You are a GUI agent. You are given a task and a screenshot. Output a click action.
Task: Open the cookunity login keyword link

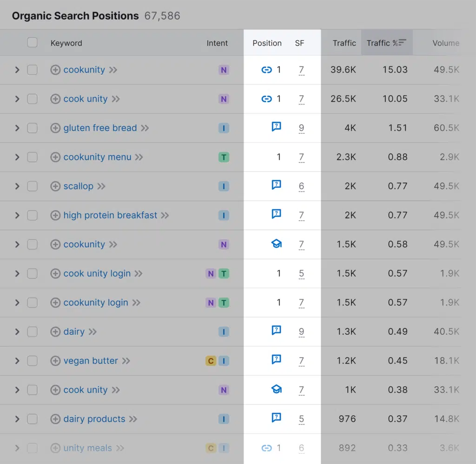tap(95, 303)
